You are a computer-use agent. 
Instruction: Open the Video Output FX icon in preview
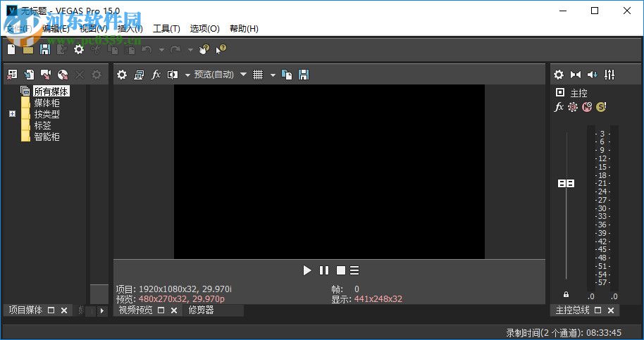point(156,75)
